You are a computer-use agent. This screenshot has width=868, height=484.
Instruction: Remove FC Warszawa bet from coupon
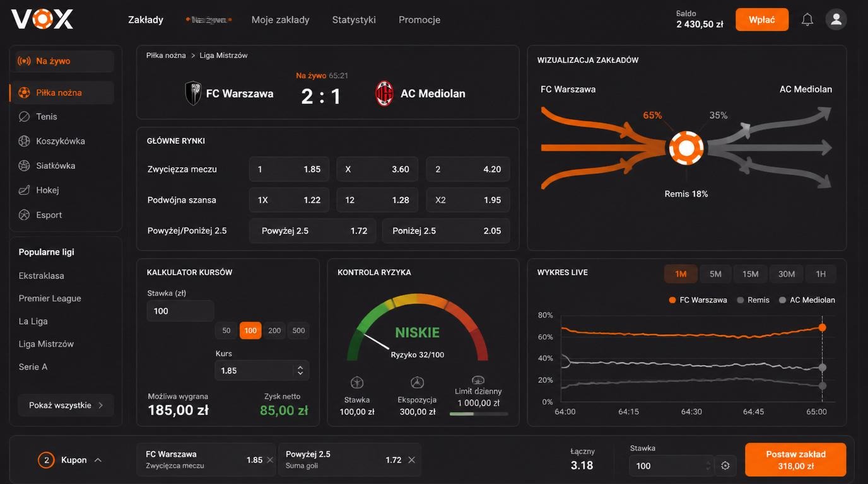[270, 460]
